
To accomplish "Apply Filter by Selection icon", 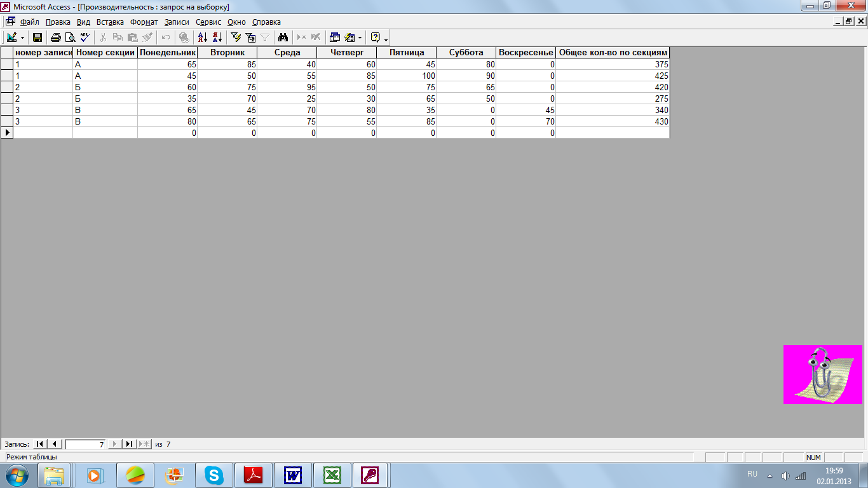I will coord(236,37).
